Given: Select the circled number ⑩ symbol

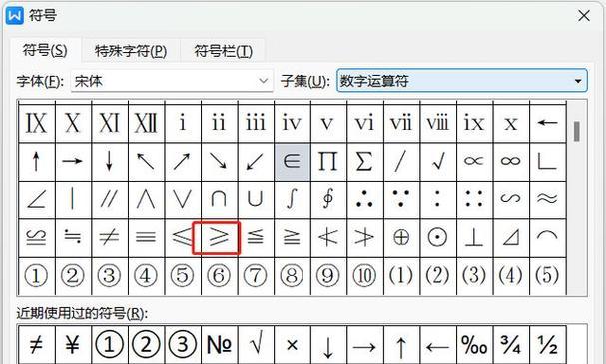Looking at the screenshot, I should (364, 276).
